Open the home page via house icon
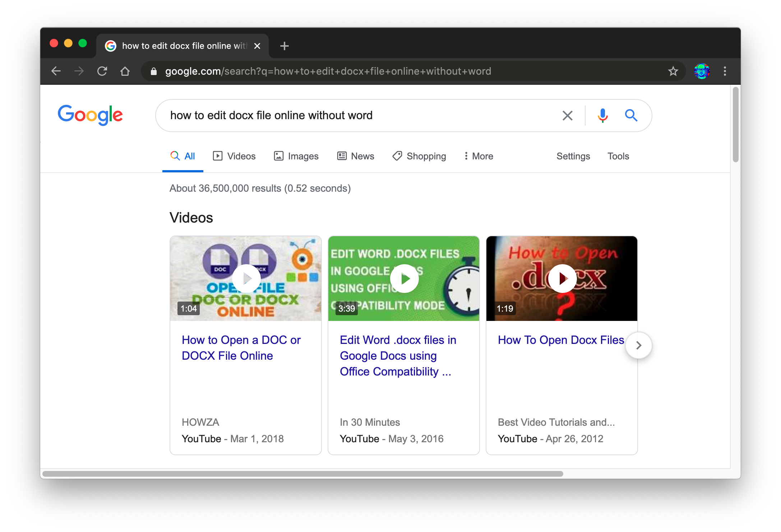 125,71
